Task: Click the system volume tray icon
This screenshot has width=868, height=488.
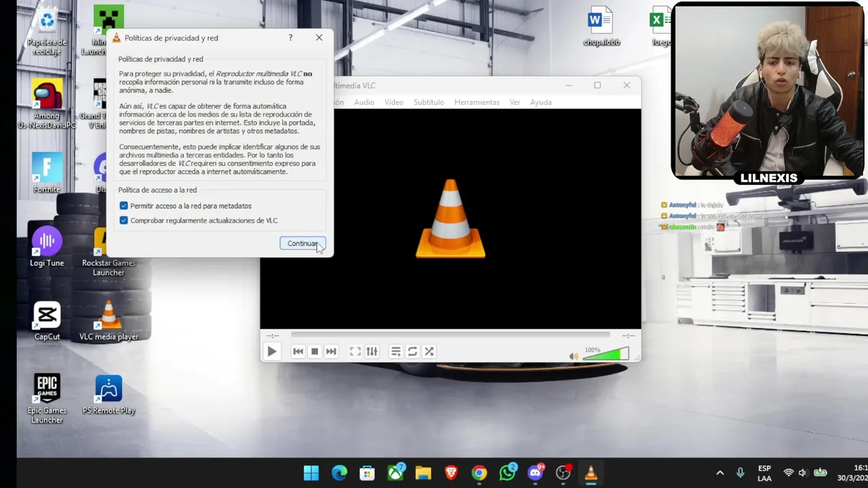Action: (803, 472)
